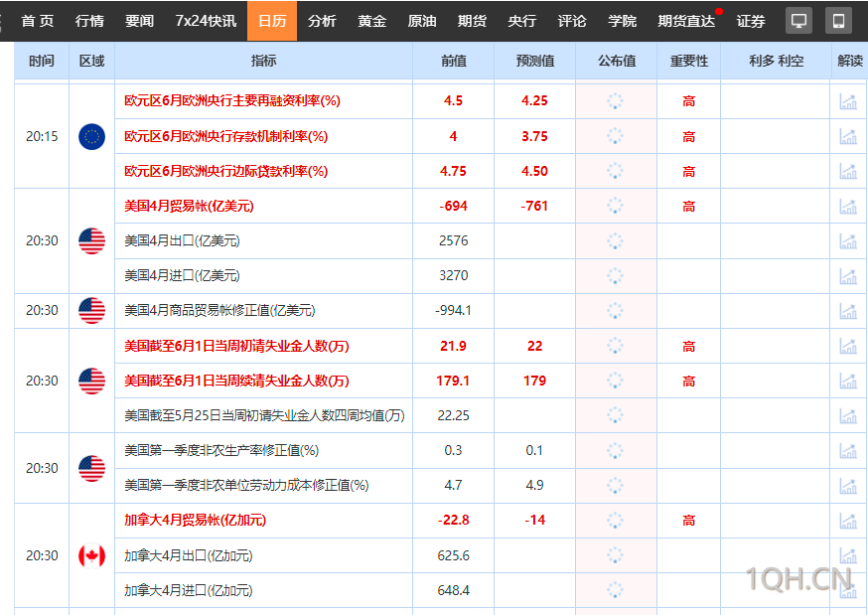Click the US flag beside 失业金人数 group

click(x=92, y=381)
